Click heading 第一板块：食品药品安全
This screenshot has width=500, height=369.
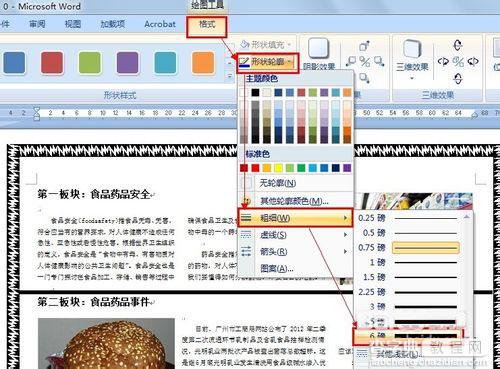tap(94, 194)
